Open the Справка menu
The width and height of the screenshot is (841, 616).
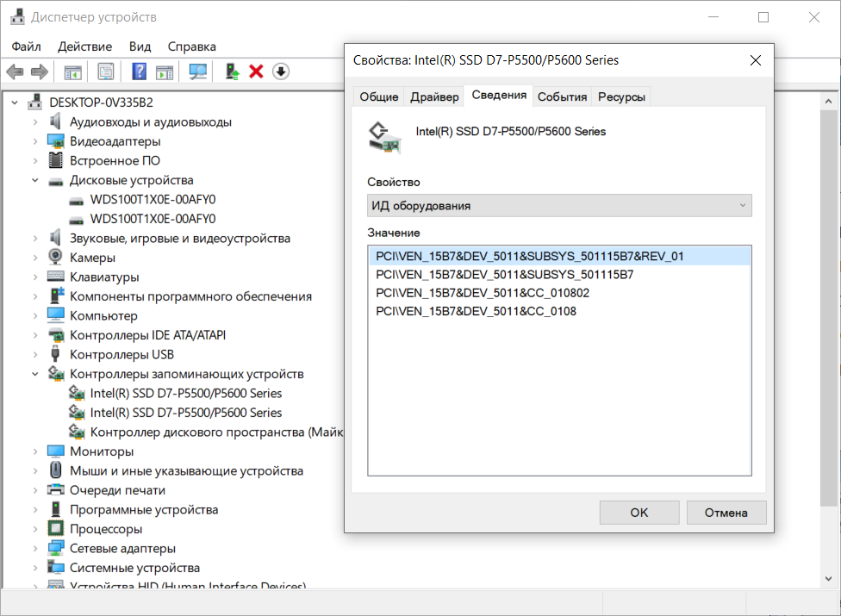point(191,47)
